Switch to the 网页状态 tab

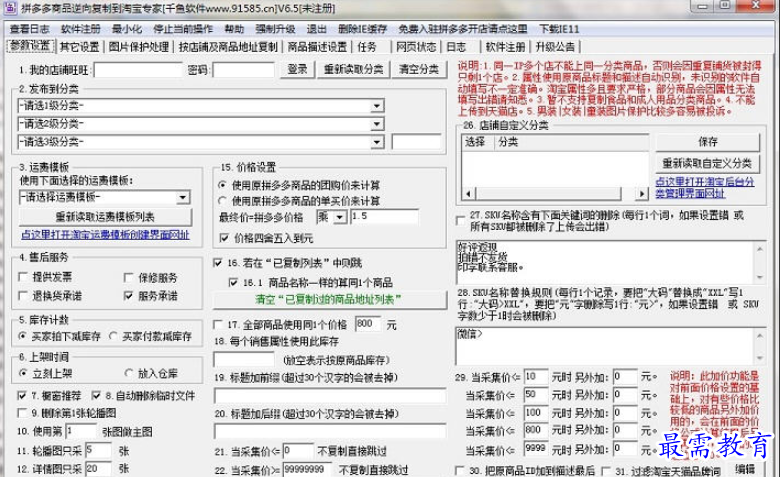(x=416, y=47)
